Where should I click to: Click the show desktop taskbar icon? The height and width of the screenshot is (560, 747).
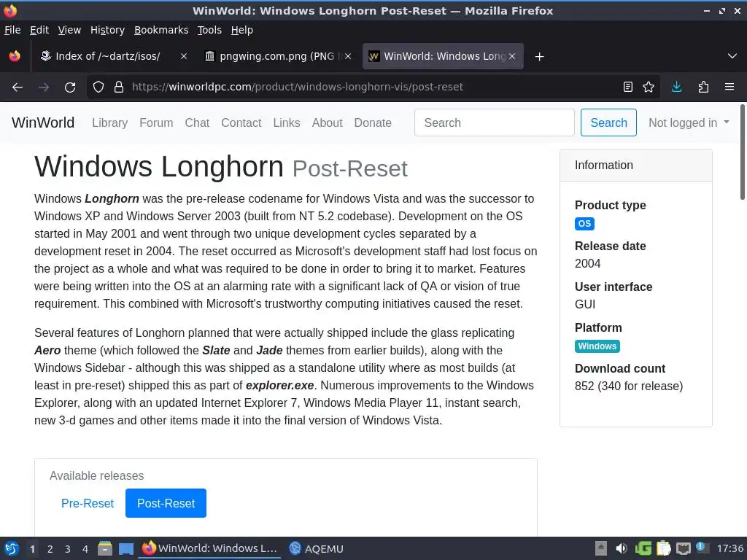click(126, 548)
